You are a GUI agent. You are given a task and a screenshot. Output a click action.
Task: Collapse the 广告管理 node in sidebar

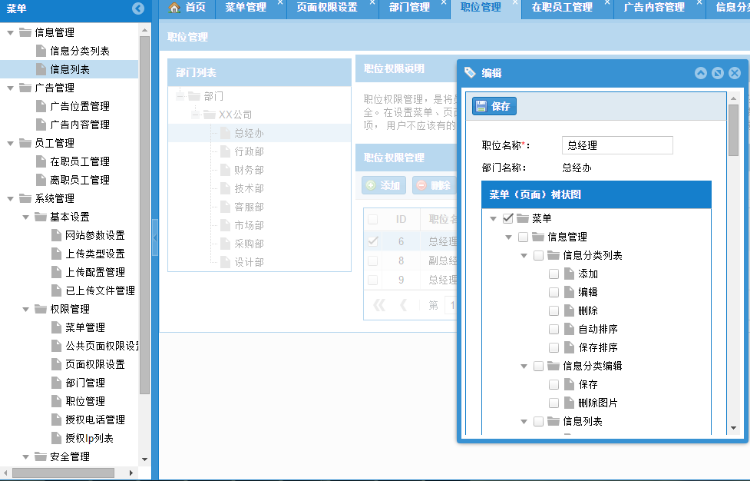point(11,87)
